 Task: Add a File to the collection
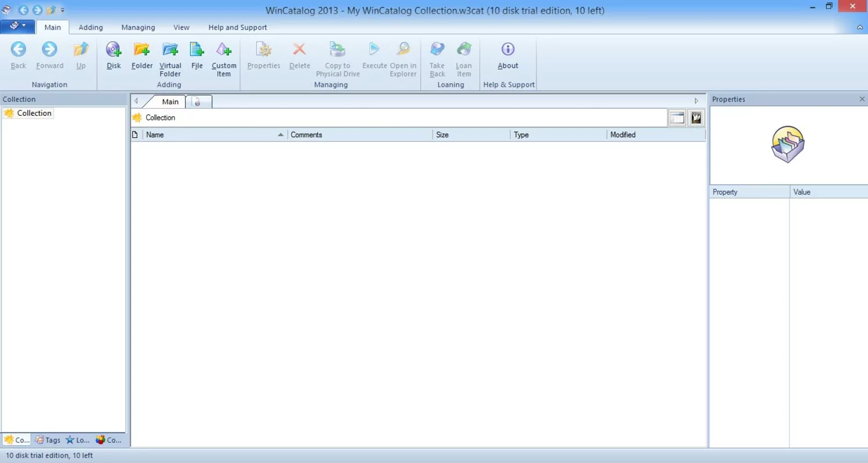[x=196, y=56]
